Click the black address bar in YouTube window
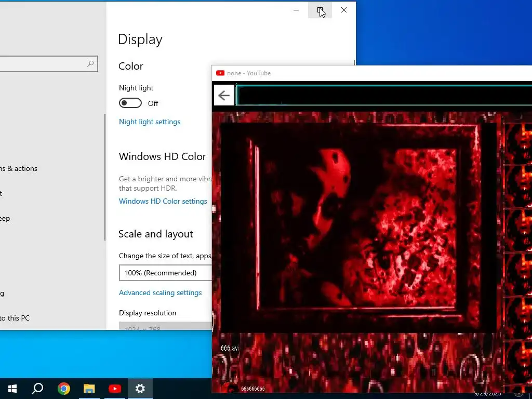This screenshot has height=399, width=532. tap(384, 96)
